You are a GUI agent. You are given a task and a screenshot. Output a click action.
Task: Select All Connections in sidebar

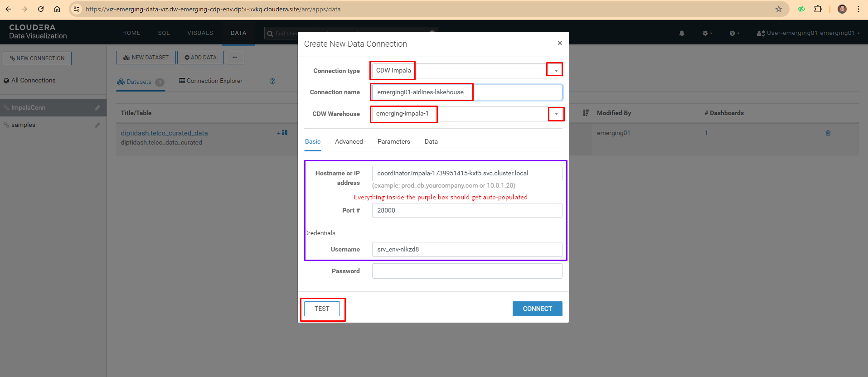[29, 81]
